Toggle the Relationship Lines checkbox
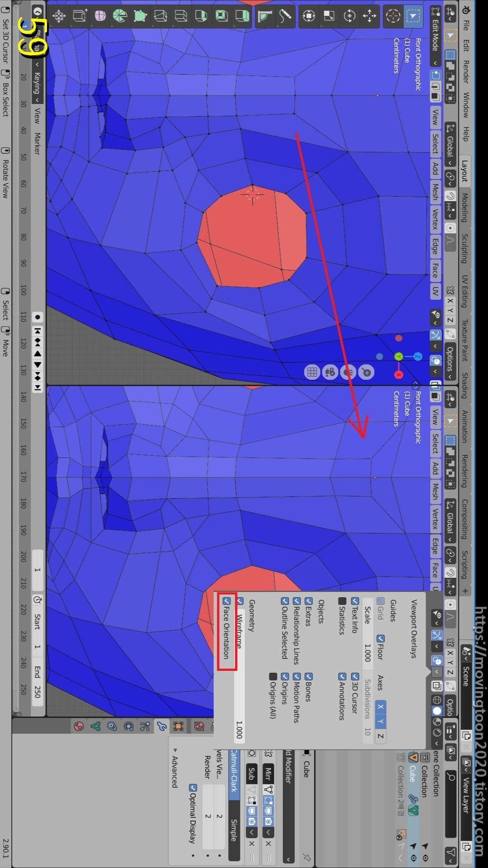The image size is (488, 868). coord(297,601)
